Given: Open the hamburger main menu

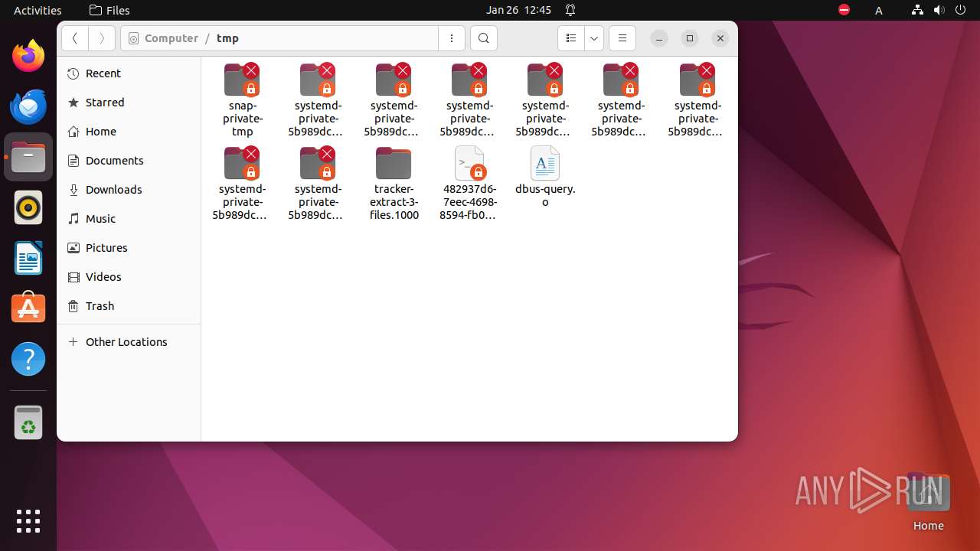Looking at the screenshot, I should click(x=622, y=38).
